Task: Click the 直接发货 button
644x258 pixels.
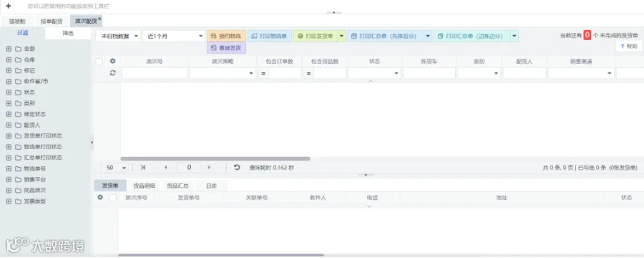Action: coord(227,48)
